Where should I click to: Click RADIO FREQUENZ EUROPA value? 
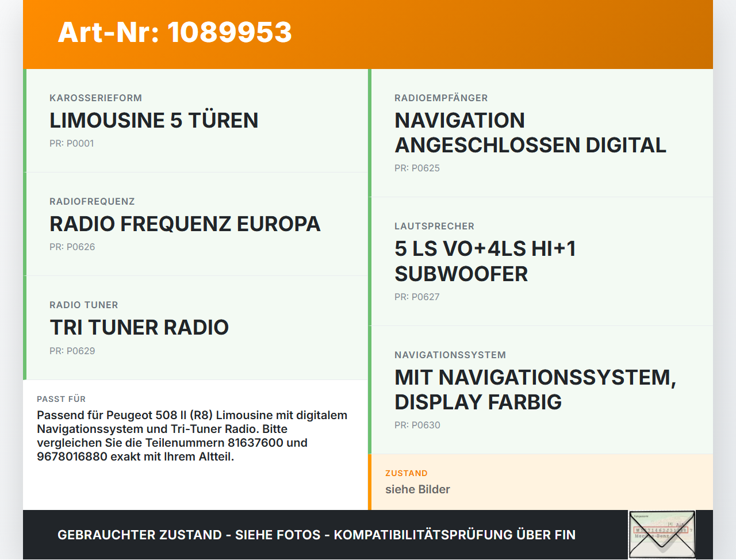coord(185,224)
